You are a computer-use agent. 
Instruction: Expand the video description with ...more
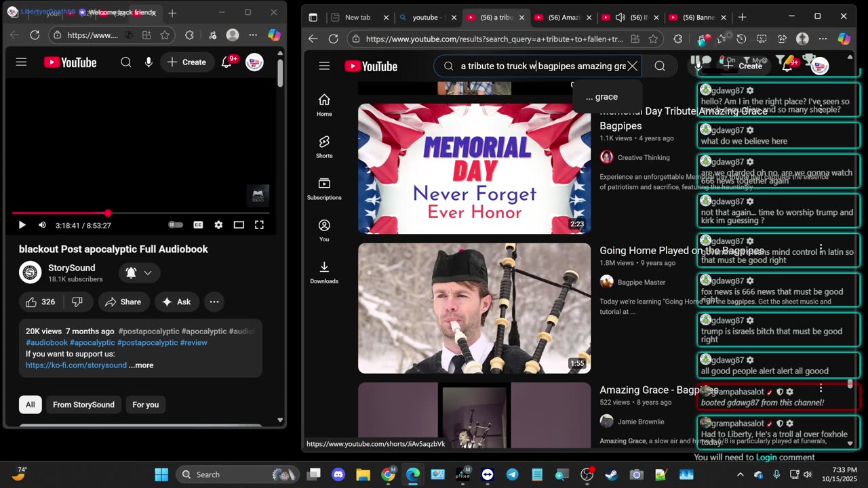[141, 365]
